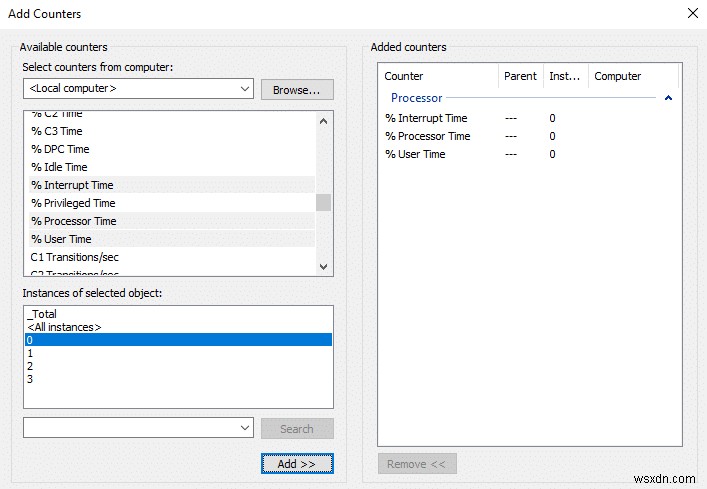
Task: Select % Interrupt Time in available counters
Action: pos(72,185)
